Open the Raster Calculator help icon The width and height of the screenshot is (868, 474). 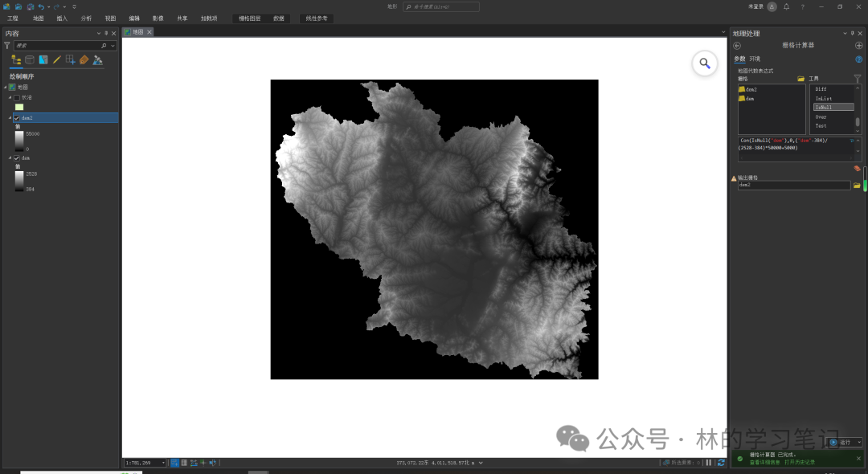858,59
